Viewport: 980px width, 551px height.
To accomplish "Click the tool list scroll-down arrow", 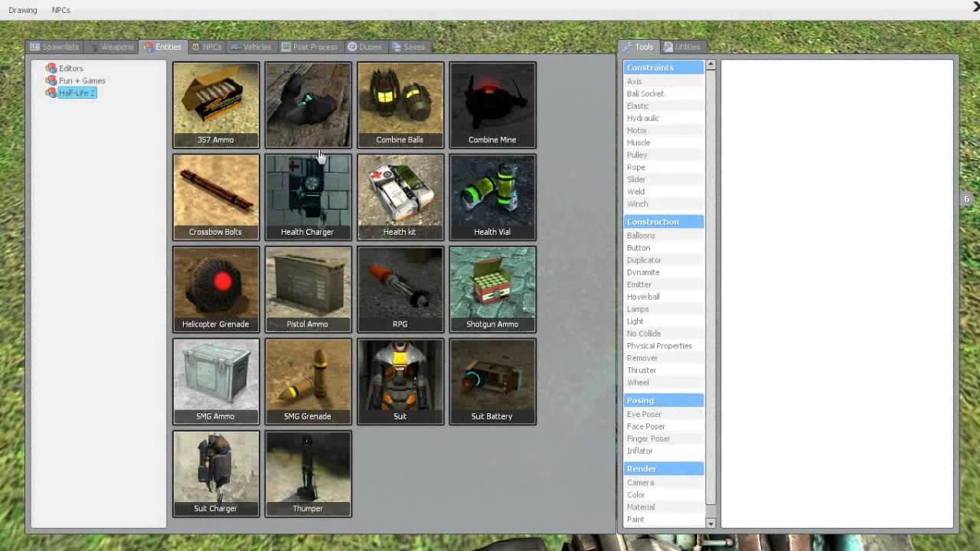I will [710, 523].
